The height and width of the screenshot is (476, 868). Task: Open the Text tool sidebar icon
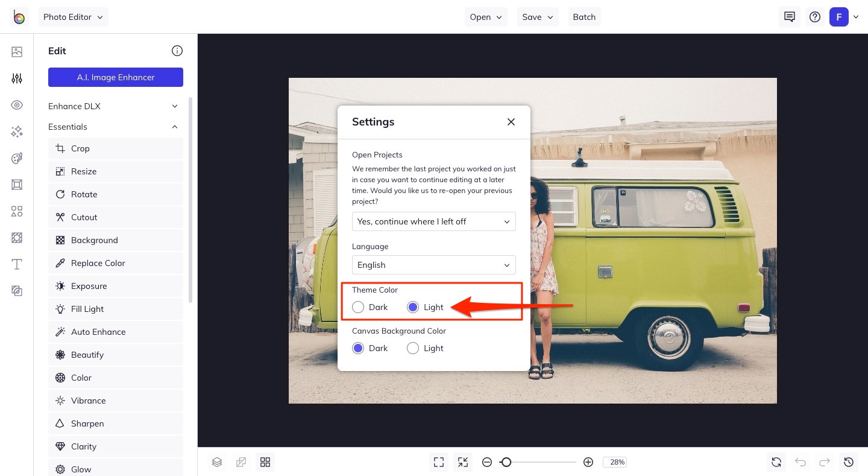coord(17,264)
